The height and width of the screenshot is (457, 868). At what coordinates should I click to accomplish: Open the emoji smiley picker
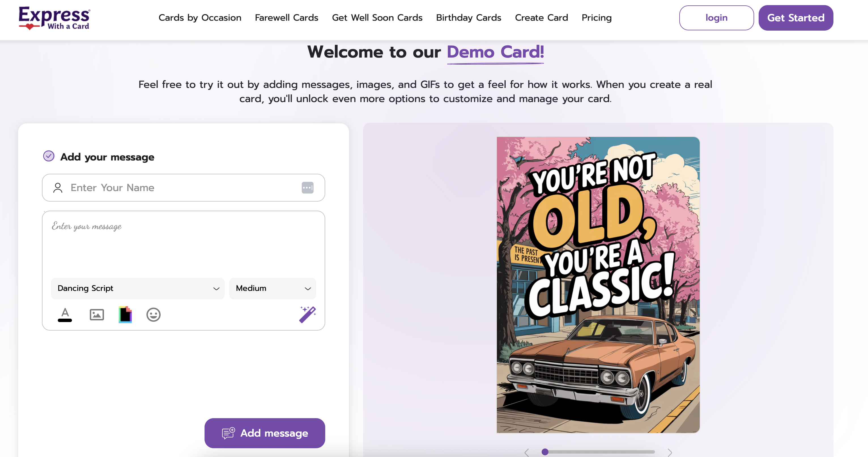(153, 315)
